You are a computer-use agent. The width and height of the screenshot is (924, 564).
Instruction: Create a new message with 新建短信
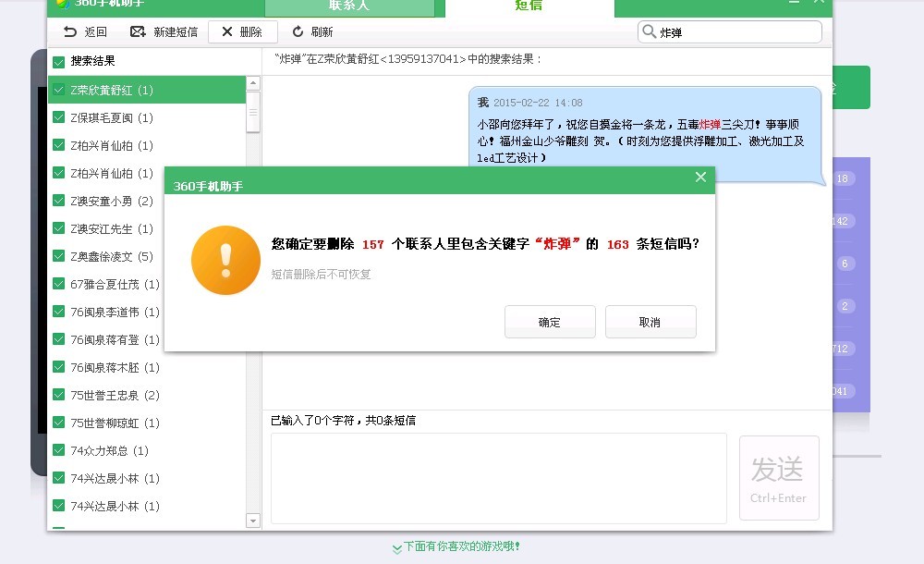tap(164, 31)
